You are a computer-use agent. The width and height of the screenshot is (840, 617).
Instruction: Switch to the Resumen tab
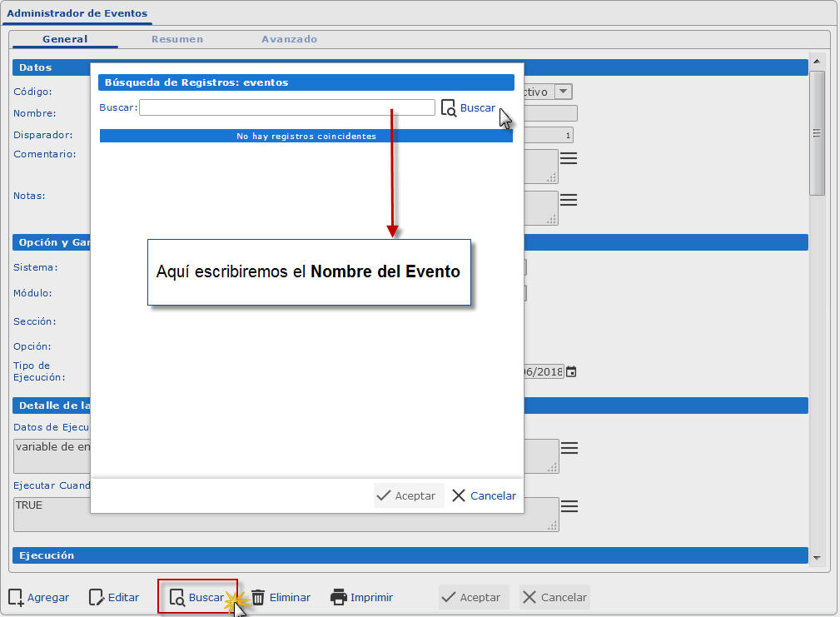176,39
